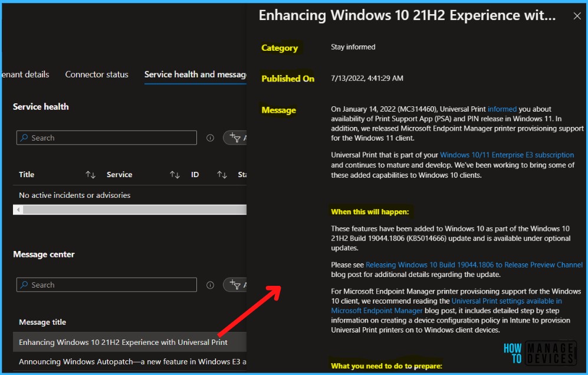Click the Service health search field
The image size is (588, 375).
click(x=107, y=138)
